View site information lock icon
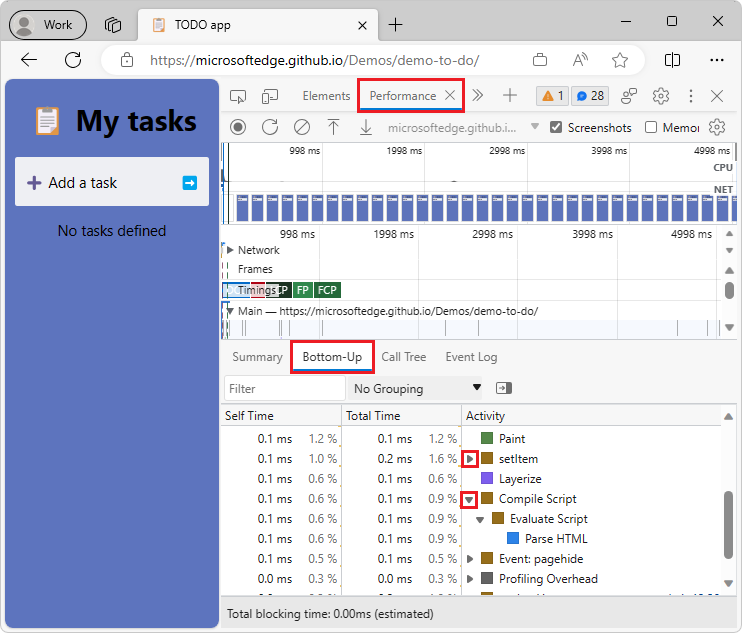 pos(127,60)
